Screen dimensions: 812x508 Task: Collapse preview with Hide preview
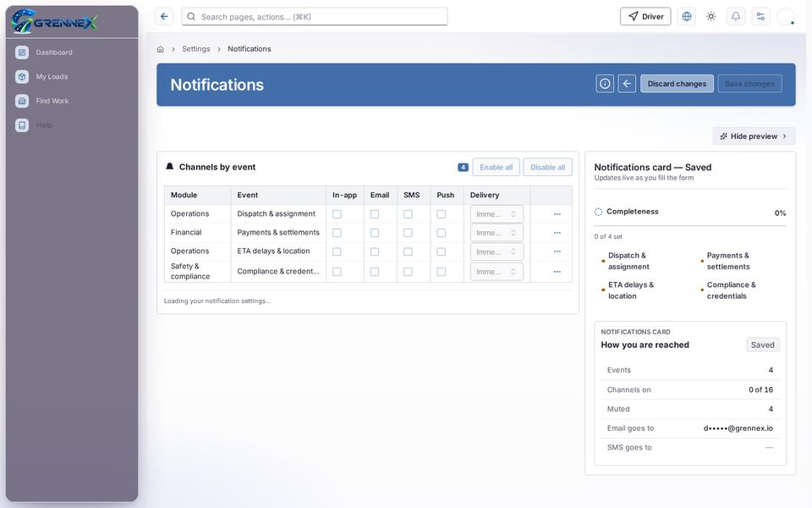(754, 136)
